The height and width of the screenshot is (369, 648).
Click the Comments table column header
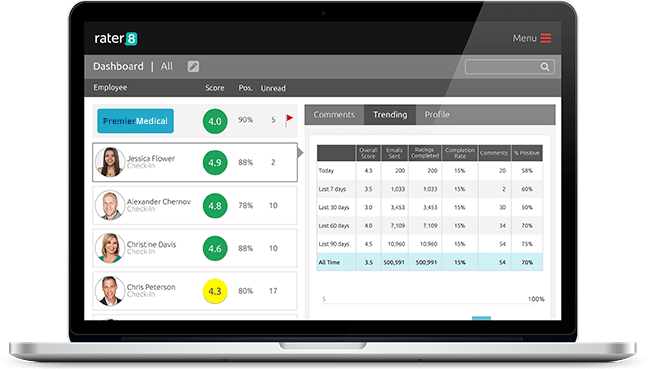[x=494, y=153]
